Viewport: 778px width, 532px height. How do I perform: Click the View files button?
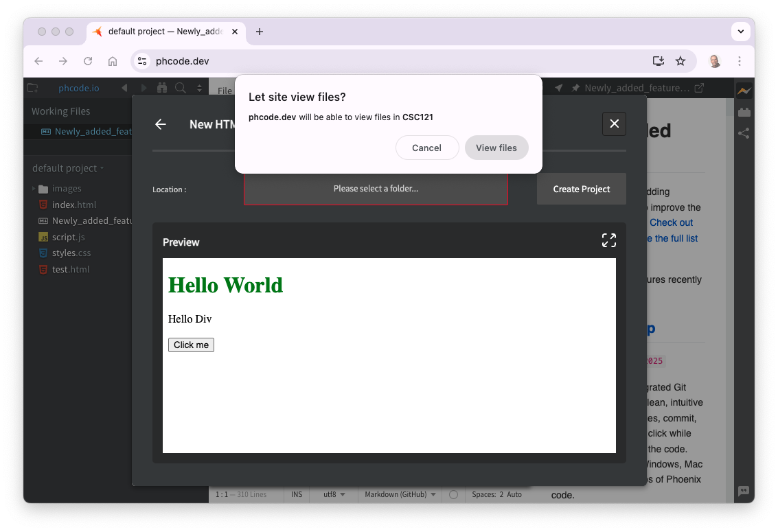pyautogui.click(x=496, y=148)
